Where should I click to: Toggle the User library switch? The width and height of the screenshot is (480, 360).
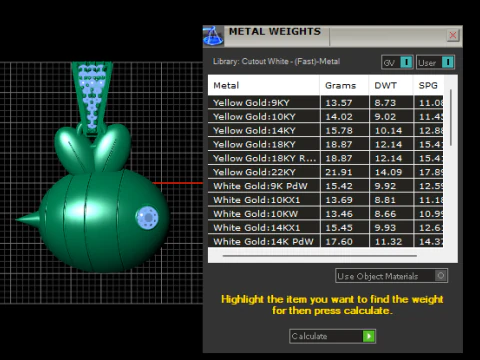tap(435, 62)
